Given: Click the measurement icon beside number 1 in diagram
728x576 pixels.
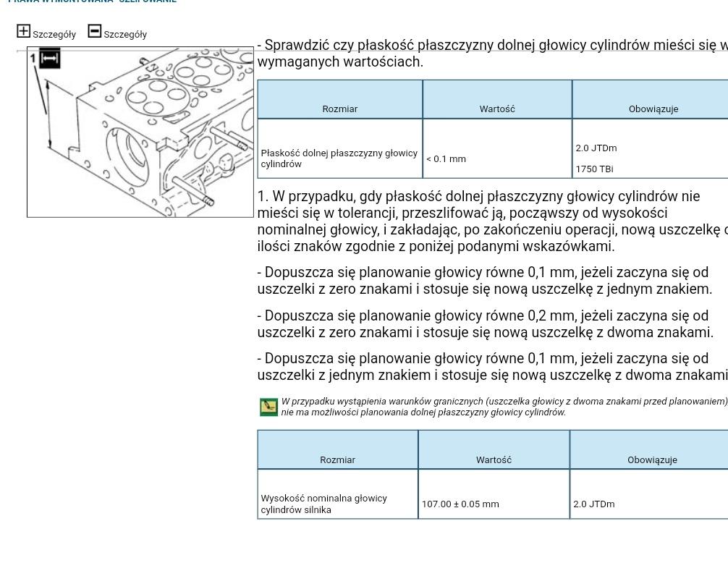Looking at the screenshot, I should 49,58.
